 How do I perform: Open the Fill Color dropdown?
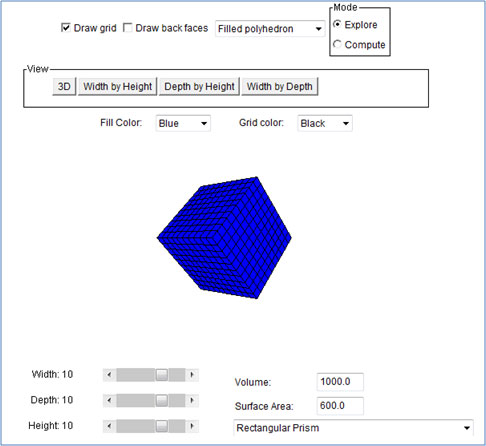click(183, 123)
